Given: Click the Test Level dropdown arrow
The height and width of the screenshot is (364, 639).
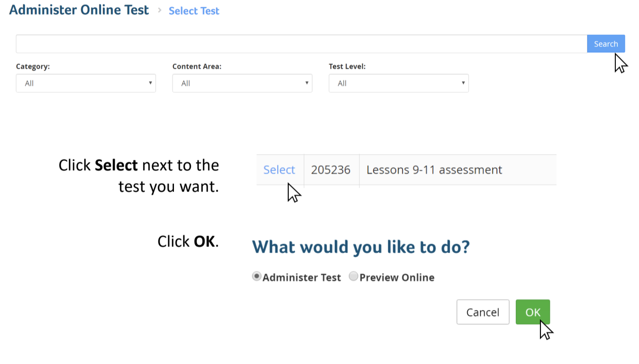Looking at the screenshot, I should pos(463,83).
